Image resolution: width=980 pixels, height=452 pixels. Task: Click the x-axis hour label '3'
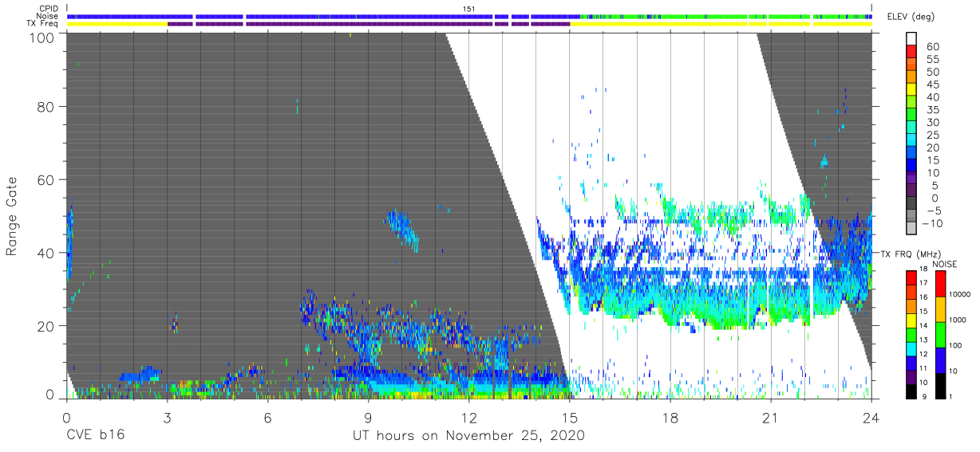[x=167, y=418]
